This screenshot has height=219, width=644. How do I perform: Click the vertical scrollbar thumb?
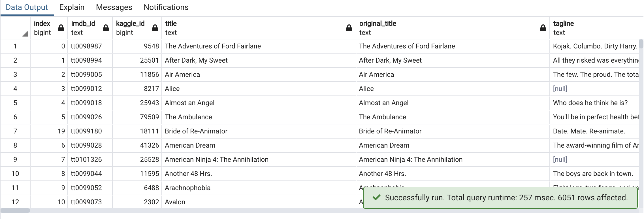[x=641, y=44]
